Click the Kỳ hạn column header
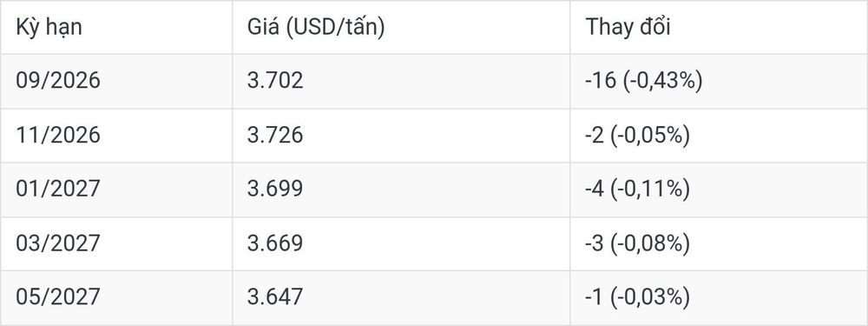This screenshot has height=326, width=868. (49, 27)
